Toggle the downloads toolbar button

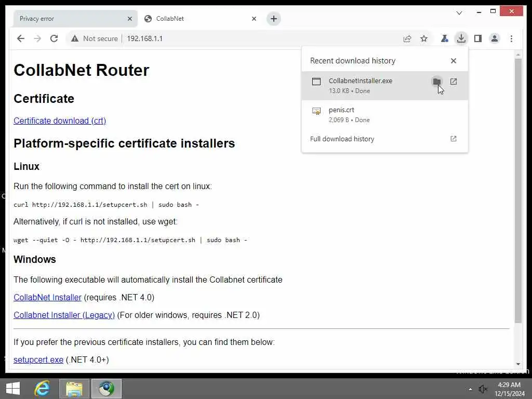461,38
